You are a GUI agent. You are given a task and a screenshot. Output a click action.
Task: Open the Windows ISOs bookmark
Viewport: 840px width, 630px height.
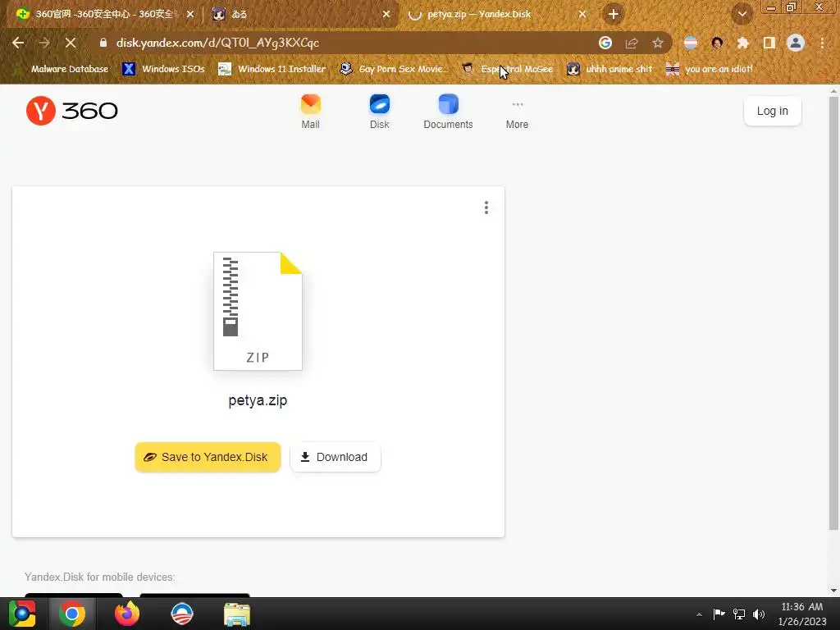164,69
